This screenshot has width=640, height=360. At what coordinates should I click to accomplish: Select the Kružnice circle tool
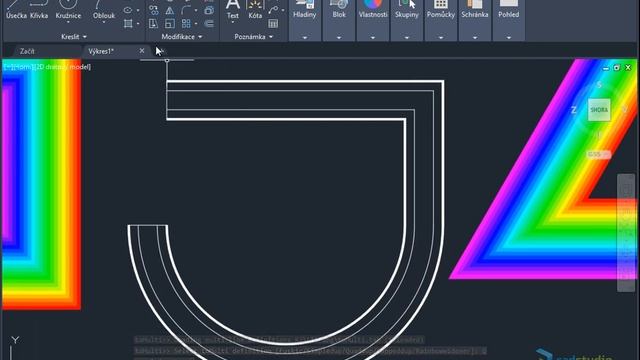pos(68,9)
